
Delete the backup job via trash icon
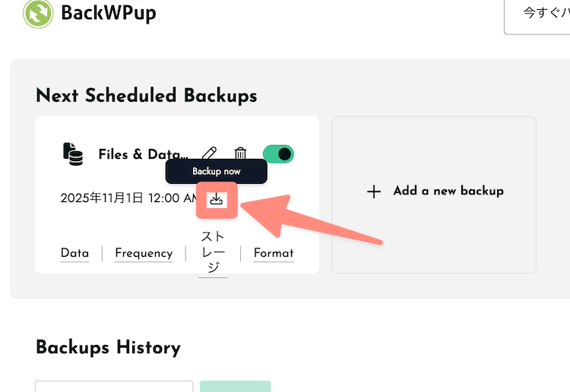240,154
